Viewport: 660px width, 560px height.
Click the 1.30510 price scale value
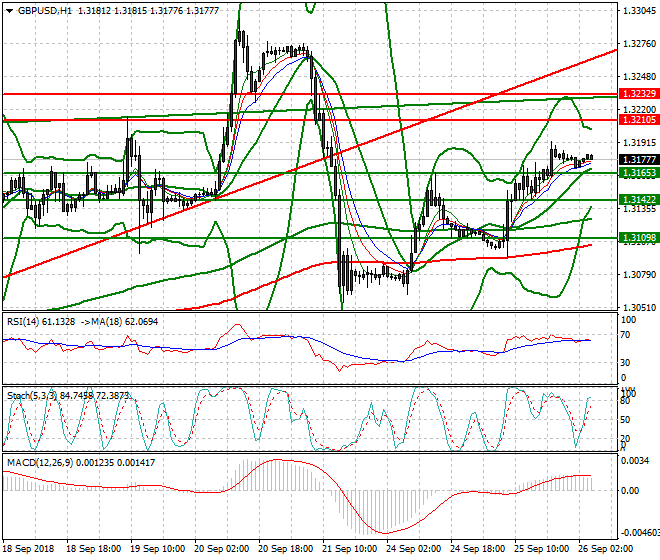click(639, 307)
